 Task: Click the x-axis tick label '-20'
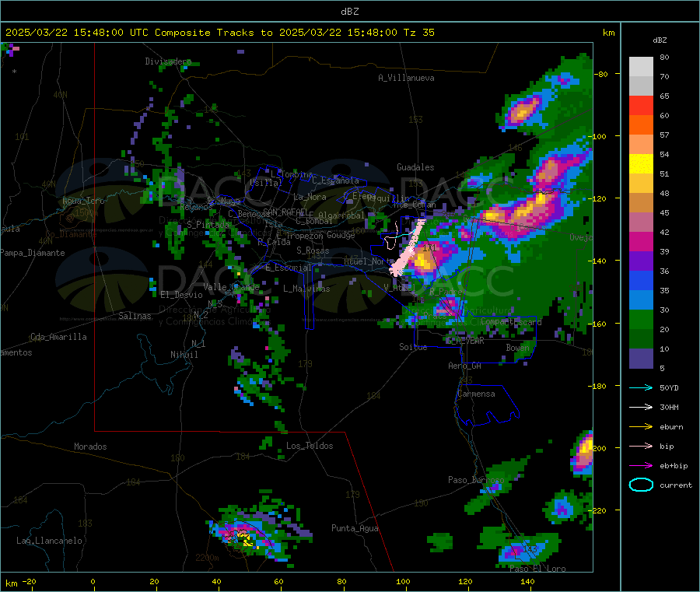[29, 582]
